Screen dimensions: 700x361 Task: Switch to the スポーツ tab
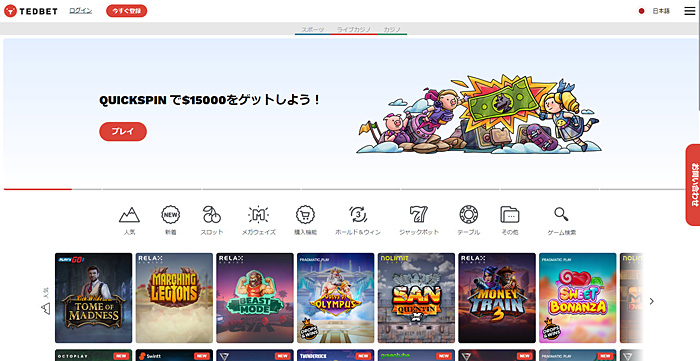tap(312, 29)
